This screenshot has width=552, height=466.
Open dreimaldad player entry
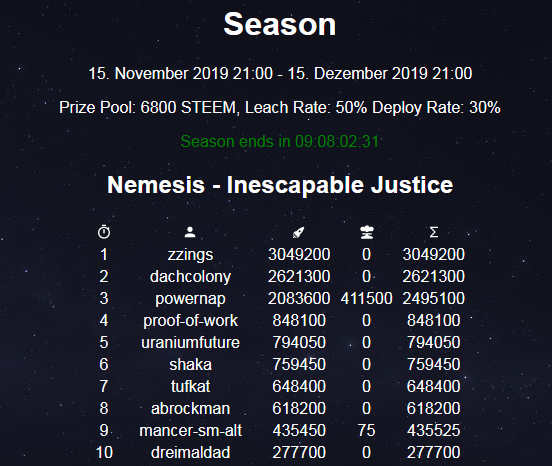(x=190, y=453)
